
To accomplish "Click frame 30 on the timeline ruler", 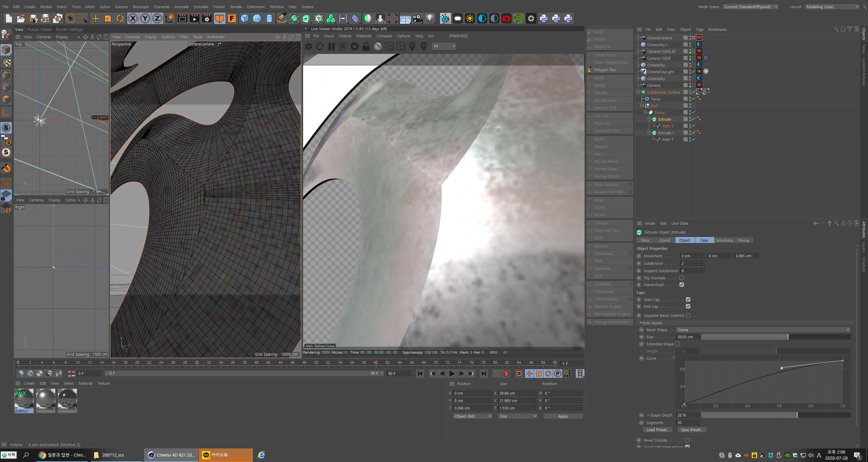I will coord(197,363).
